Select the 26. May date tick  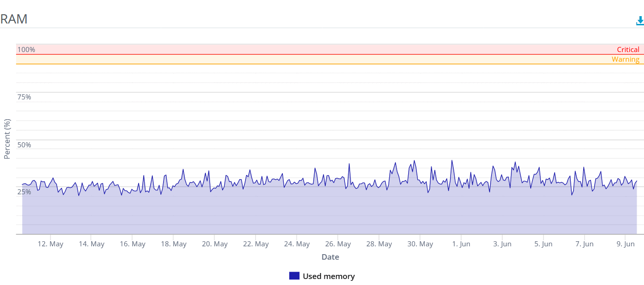[338, 244]
